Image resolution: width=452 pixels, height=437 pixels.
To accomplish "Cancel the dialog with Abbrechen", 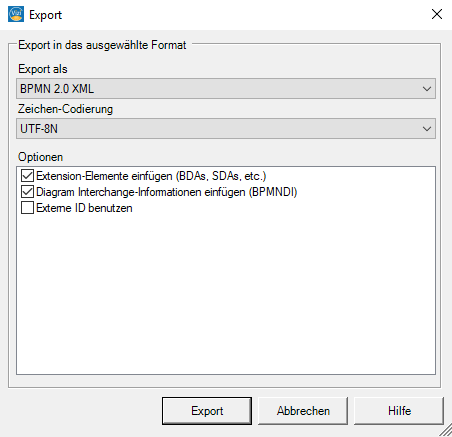I will 303,411.
